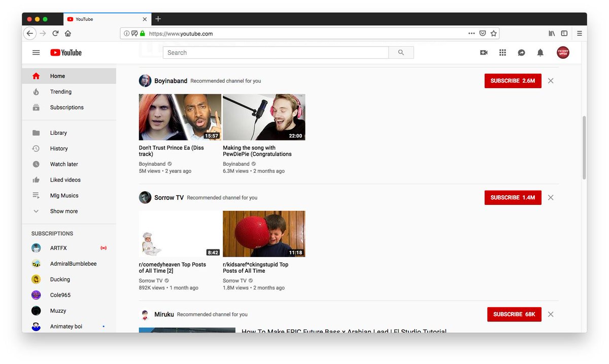Play Don't Trust Prince Ea thumbnail
Viewport: 609px width, 364px height.
(x=180, y=117)
